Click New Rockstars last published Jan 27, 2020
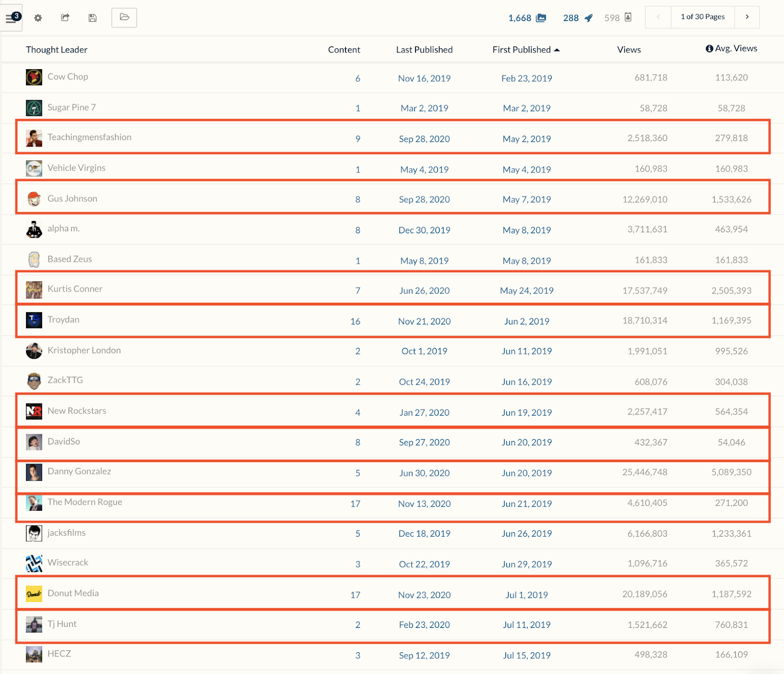 [424, 412]
